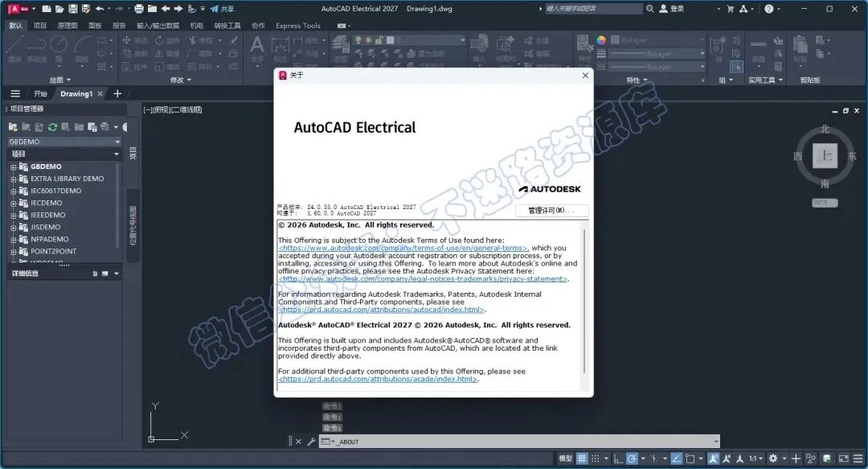Click the Previous project drawing left arrow

166,9
